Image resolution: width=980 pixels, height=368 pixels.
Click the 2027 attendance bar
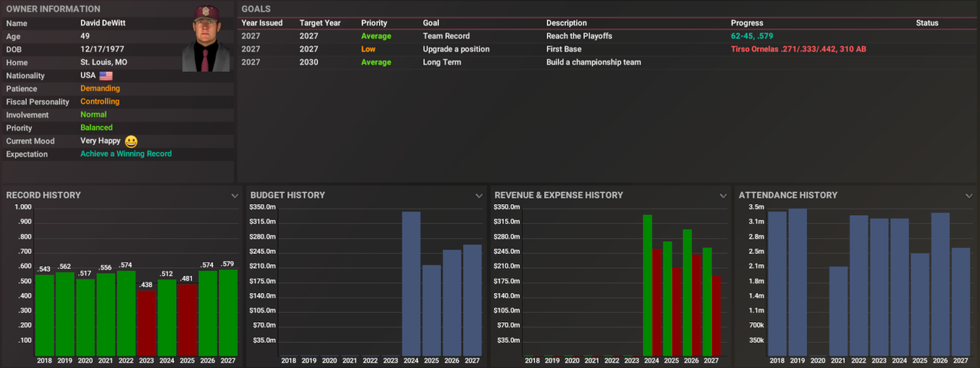tap(960, 301)
